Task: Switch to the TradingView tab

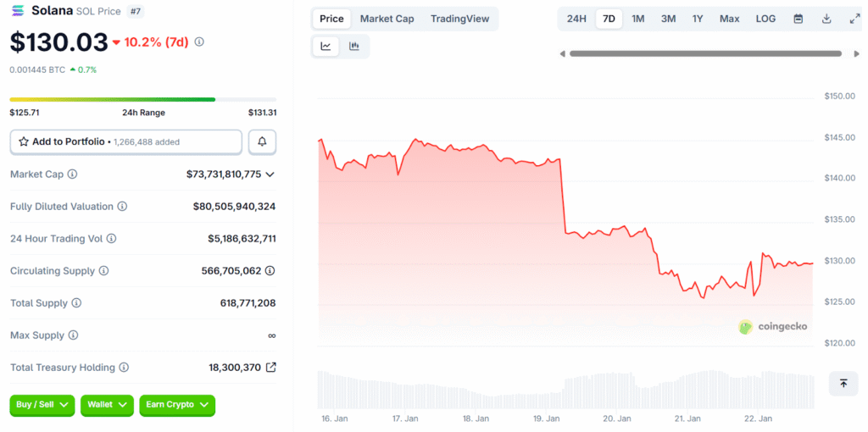Action: [x=459, y=19]
